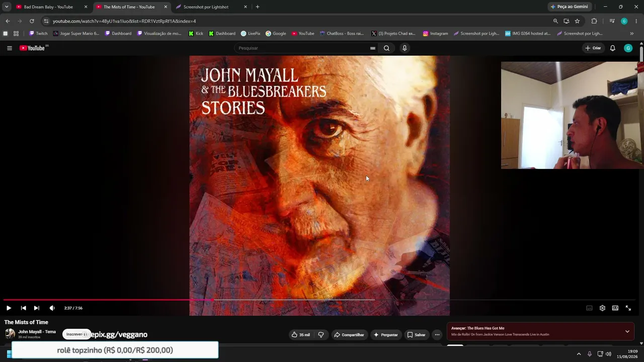The image size is (644, 362).
Task: Open the Instagram bookmark
Action: (436, 34)
